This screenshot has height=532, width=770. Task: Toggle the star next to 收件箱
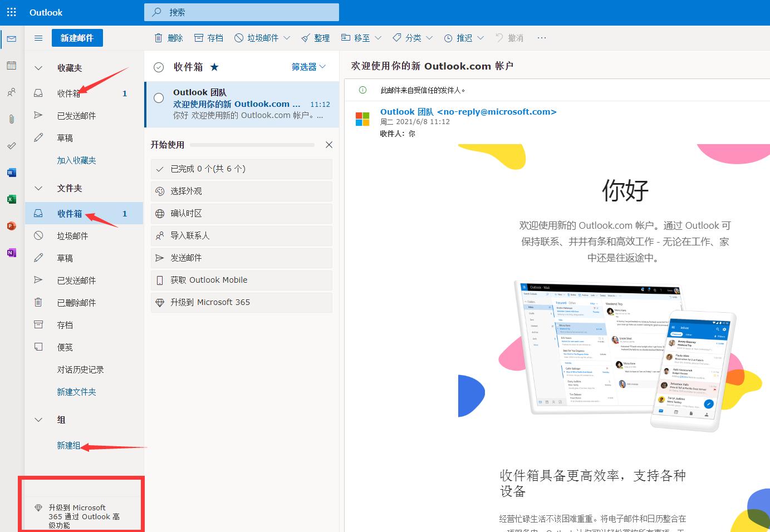click(214, 66)
